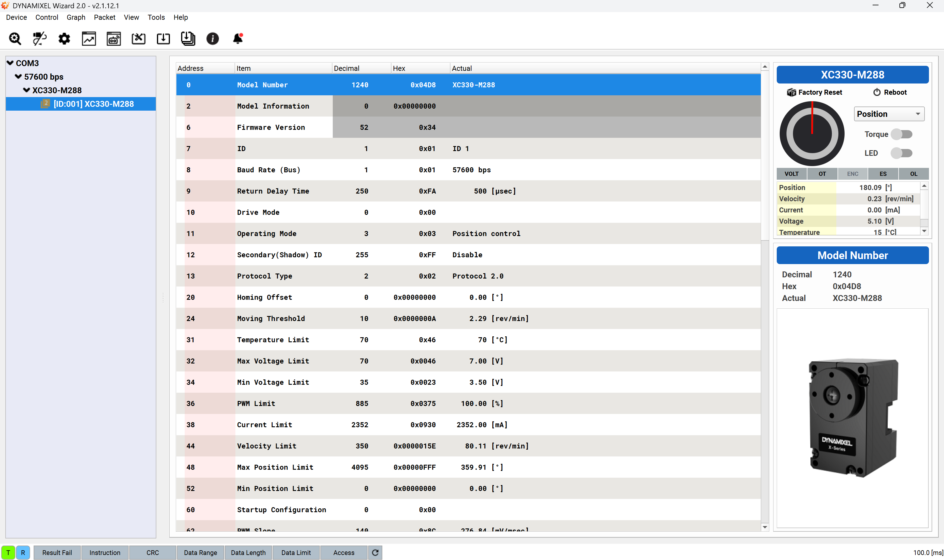The width and height of the screenshot is (944, 560).
Task: Open the Info circle toolbar icon
Action: click(212, 38)
